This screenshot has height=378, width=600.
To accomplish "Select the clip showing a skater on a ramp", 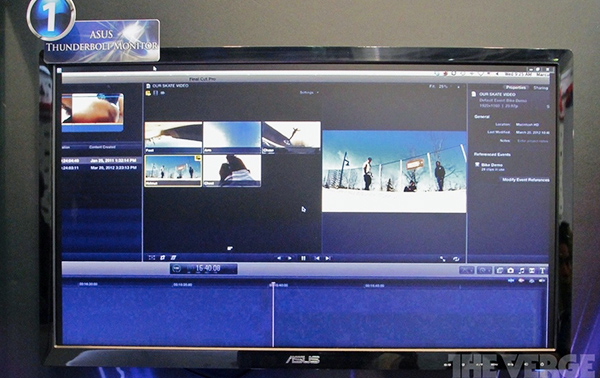I will 291,137.
